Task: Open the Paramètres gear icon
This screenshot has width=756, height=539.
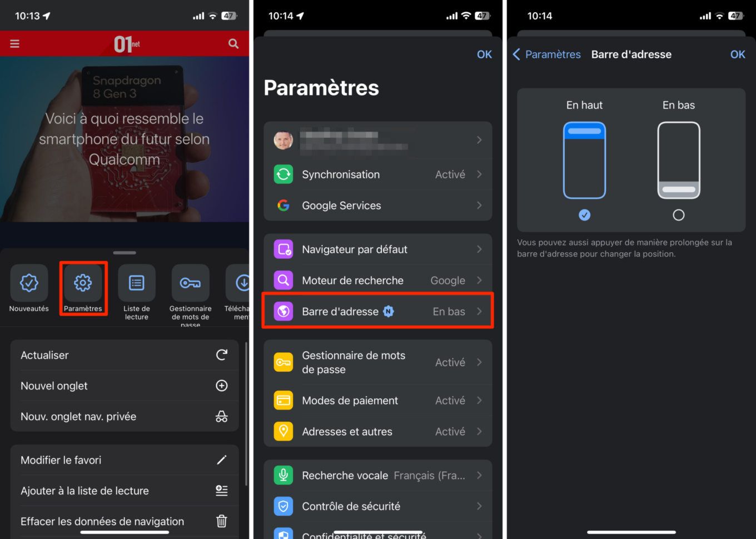Action: [83, 283]
